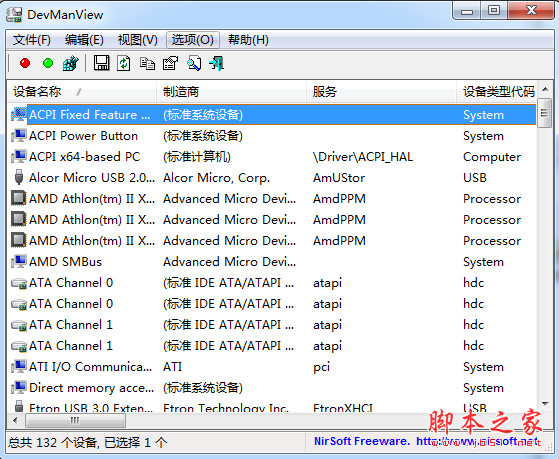The height and width of the screenshot is (459, 559).
Task: Click the Save Selected Items floppy icon
Action: click(x=102, y=63)
